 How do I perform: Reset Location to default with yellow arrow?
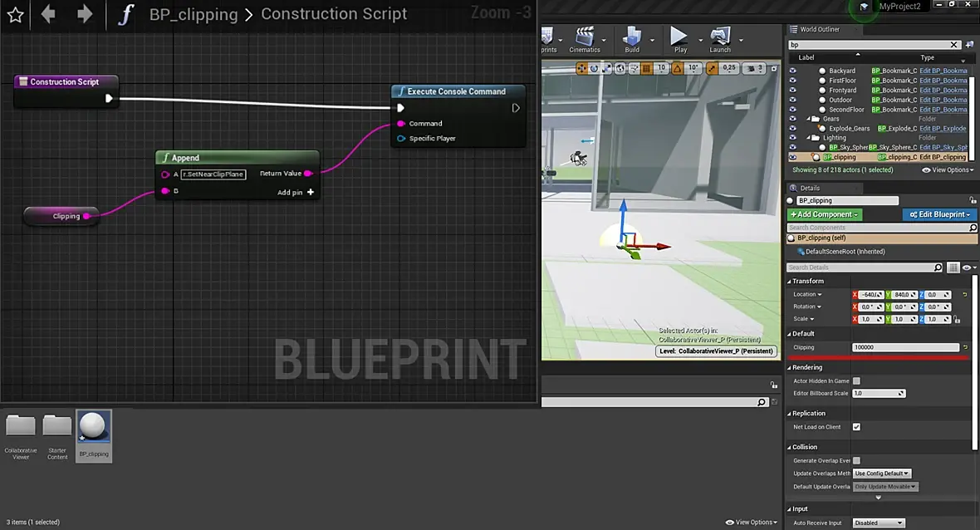965,294
